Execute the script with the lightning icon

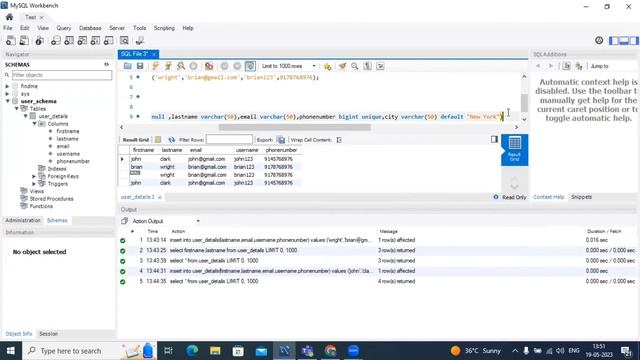[x=156, y=66]
